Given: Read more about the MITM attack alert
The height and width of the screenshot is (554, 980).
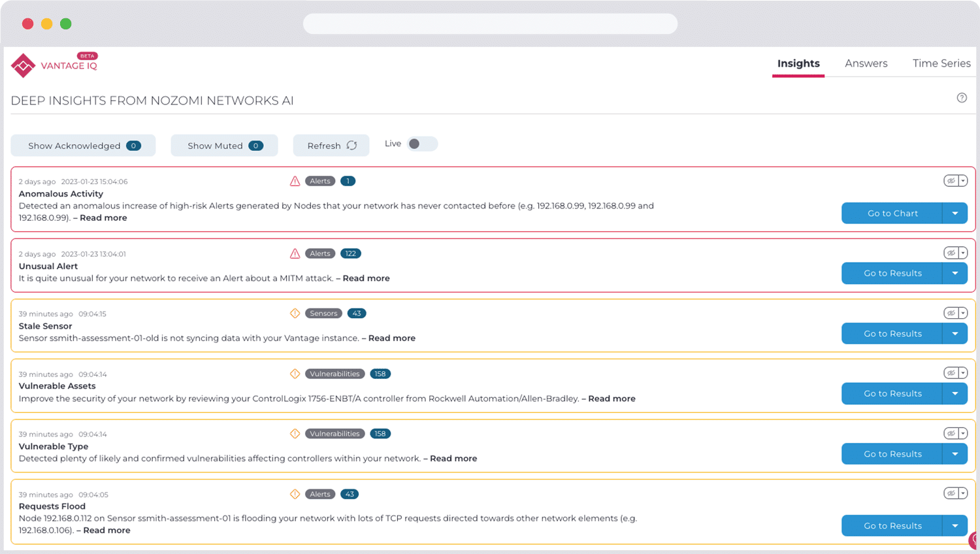Looking at the screenshot, I should pos(366,278).
